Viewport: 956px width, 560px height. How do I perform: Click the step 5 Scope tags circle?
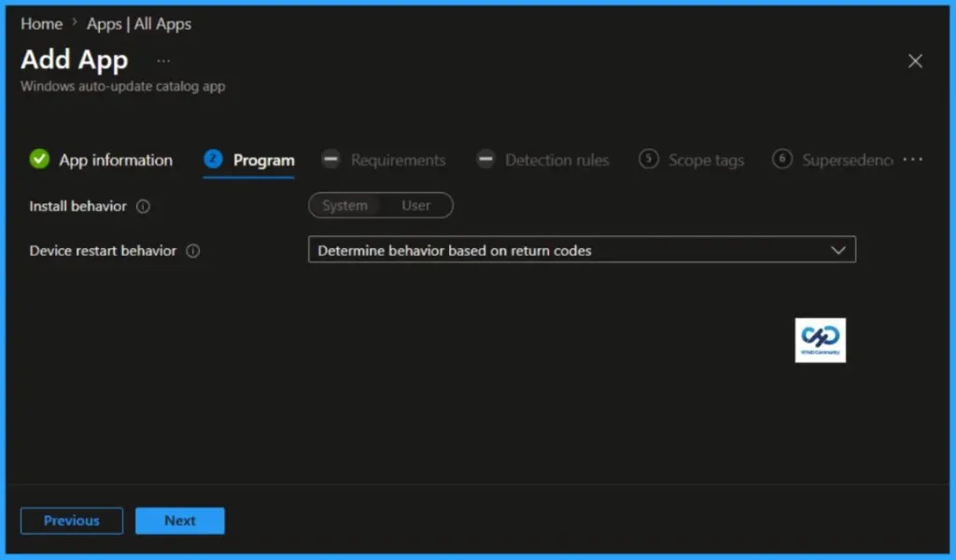649,159
